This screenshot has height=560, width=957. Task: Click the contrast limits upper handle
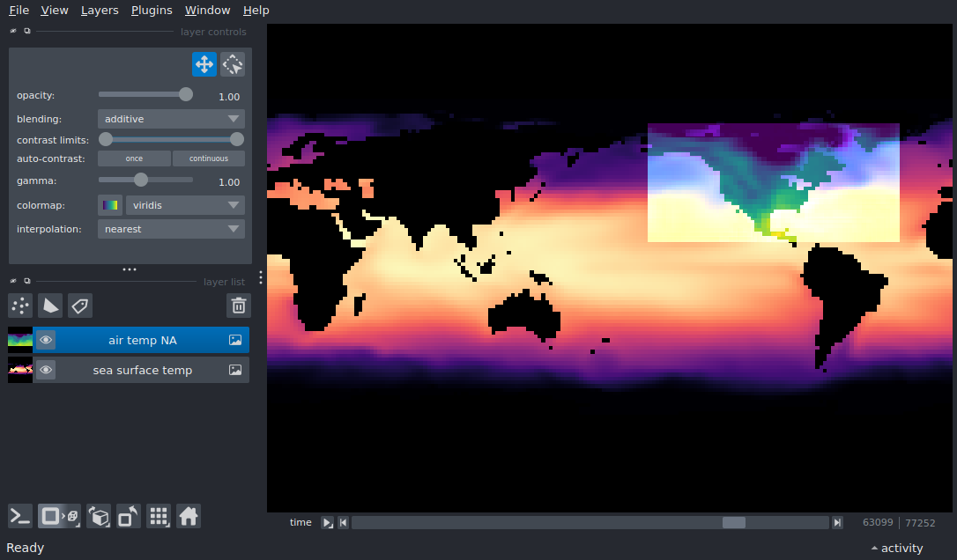point(237,140)
